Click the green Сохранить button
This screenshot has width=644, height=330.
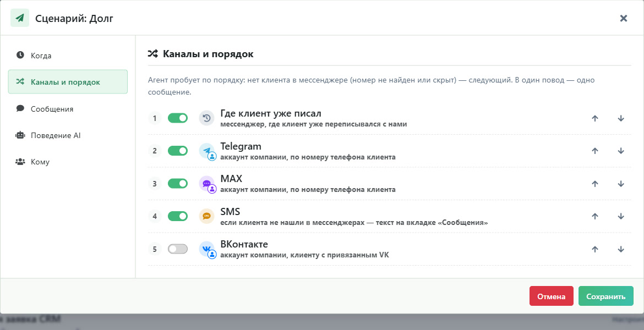point(606,296)
